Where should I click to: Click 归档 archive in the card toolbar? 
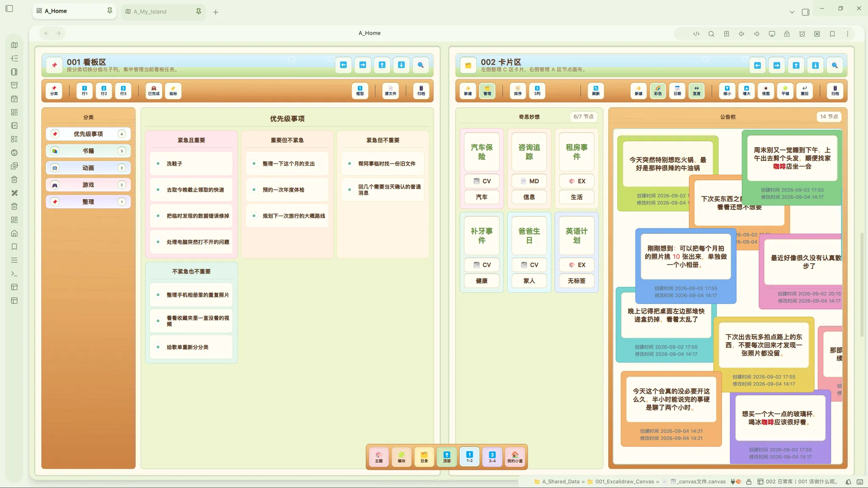(835, 91)
